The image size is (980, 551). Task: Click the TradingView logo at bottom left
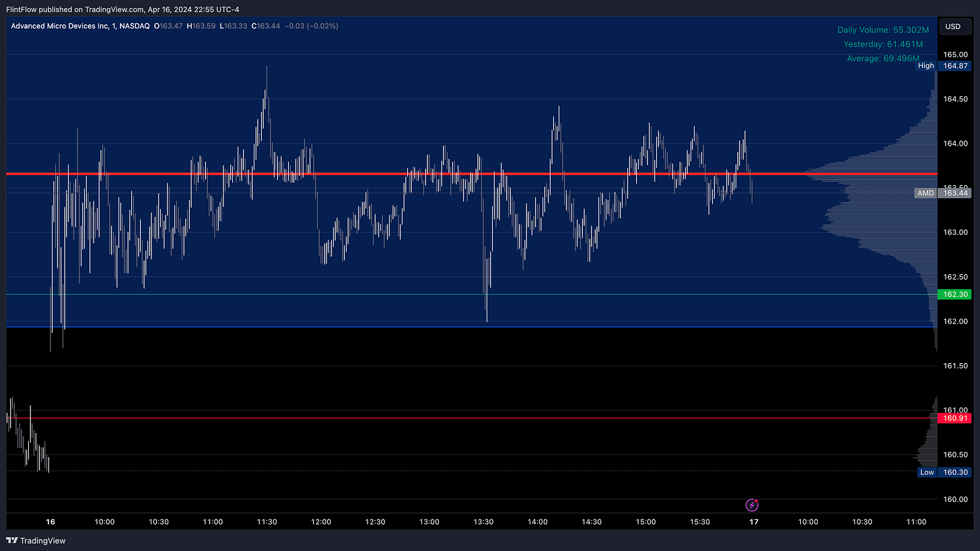36,540
